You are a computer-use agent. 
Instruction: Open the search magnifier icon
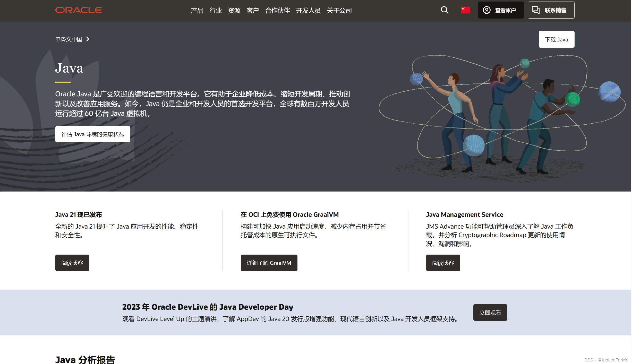click(x=445, y=10)
